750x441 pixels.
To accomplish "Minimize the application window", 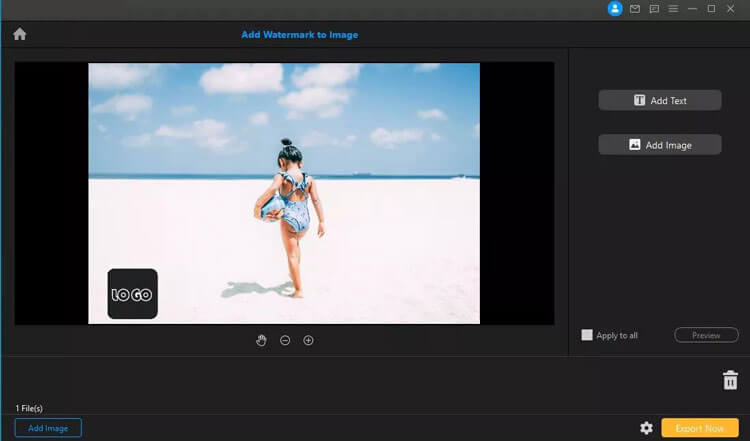I will click(692, 9).
